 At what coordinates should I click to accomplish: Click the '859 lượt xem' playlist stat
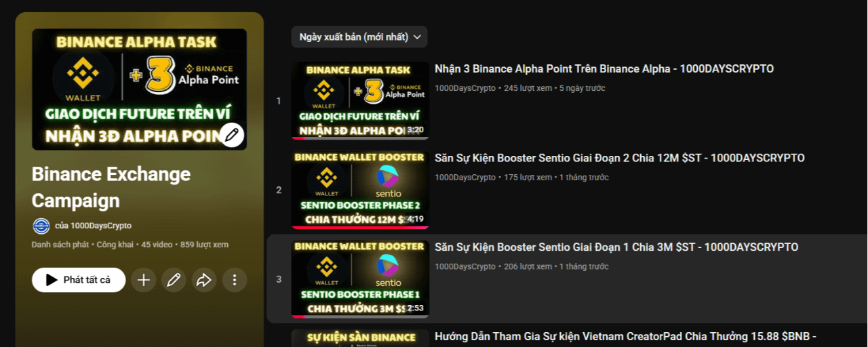[x=204, y=245]
